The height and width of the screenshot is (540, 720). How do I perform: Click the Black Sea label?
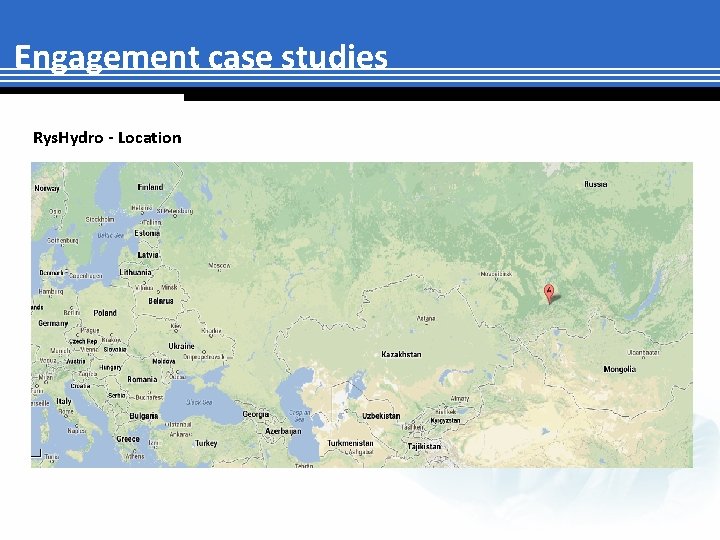coord(199,402)
